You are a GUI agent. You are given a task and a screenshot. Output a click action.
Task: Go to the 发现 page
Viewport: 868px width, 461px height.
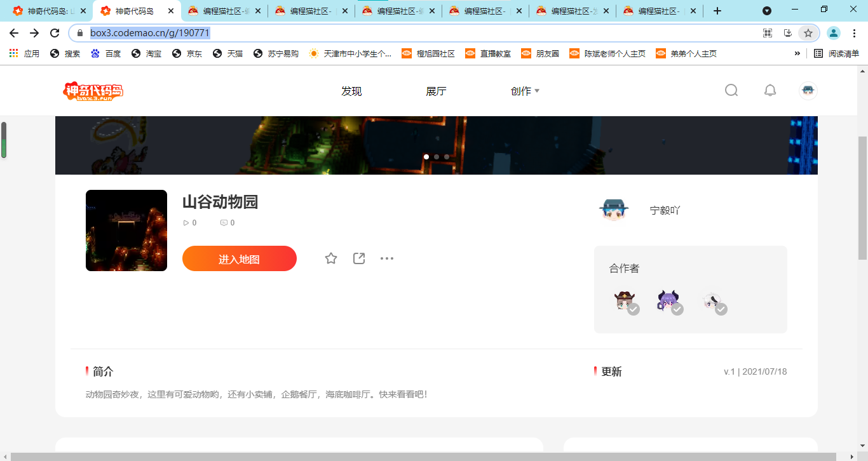click(351, 91)
